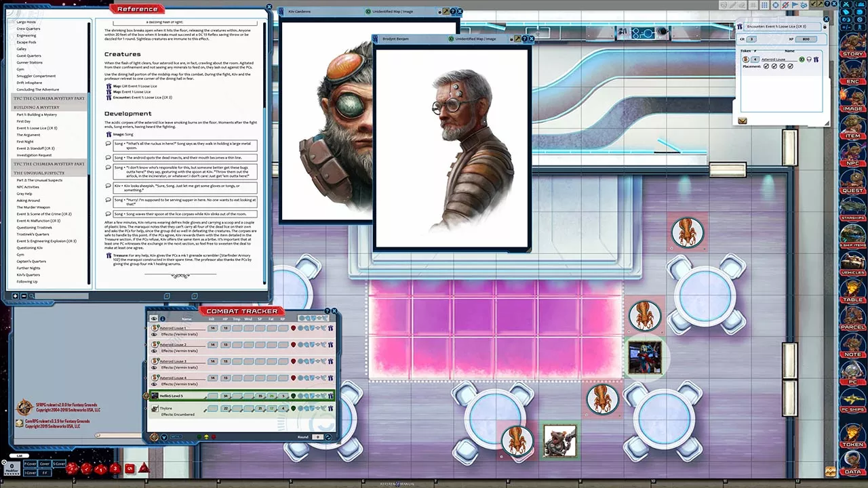The image size is (868, 488).
Task: Open the PARCEL sidebar button
Action: (852, 319)
